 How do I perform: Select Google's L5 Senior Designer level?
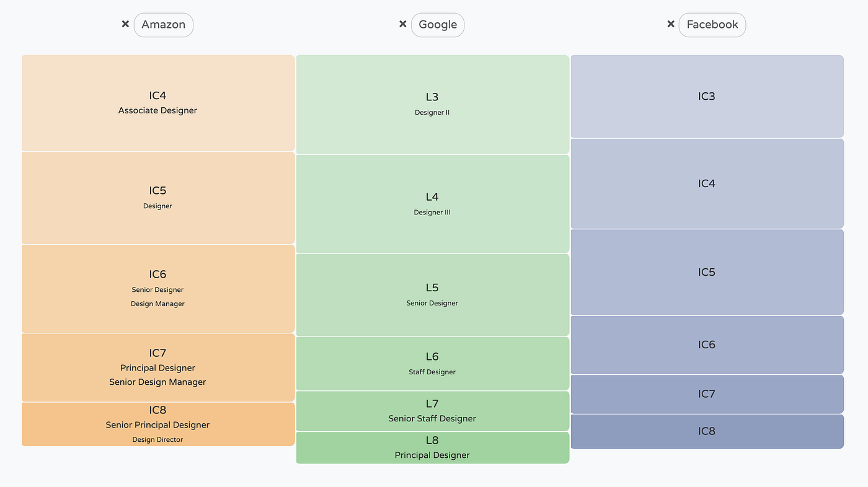point(432,294)
